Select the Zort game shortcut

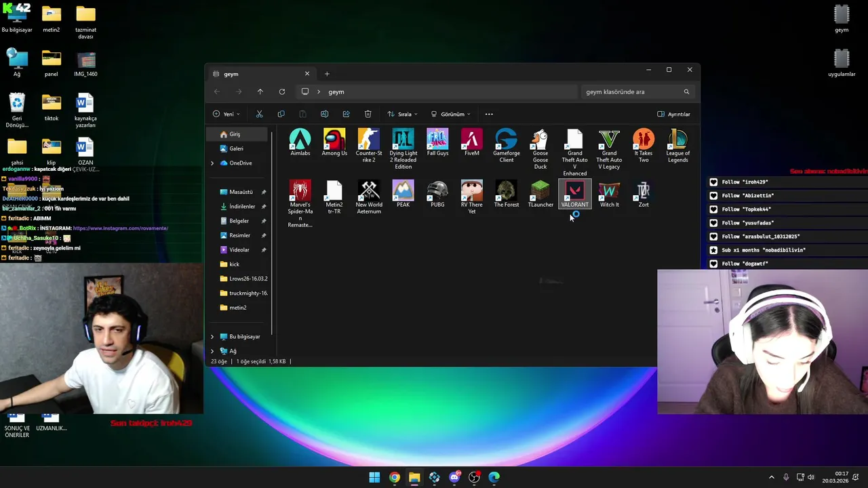[644, 195]
